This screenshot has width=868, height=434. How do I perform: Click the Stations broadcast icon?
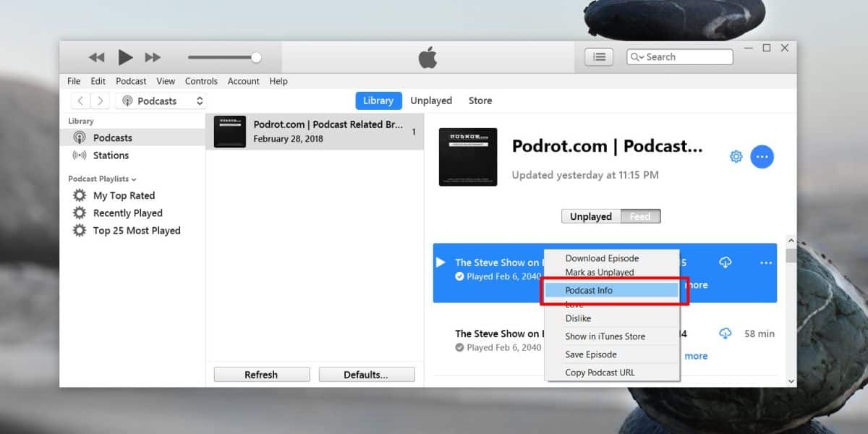pyautogui.click(x=80, y=155)
